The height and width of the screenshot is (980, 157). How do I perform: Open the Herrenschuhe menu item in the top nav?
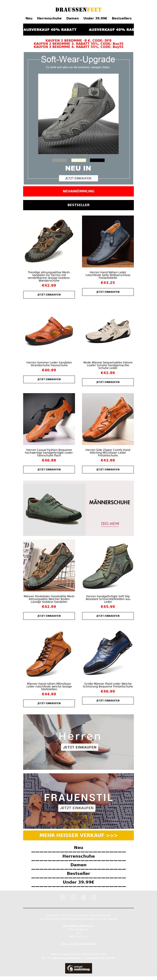49,18
